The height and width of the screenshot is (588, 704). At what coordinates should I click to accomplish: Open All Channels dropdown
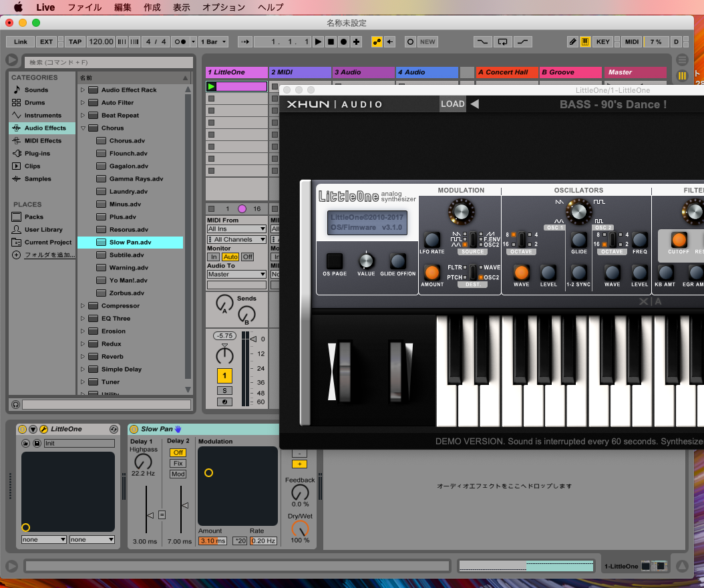[x=236, y=239]
